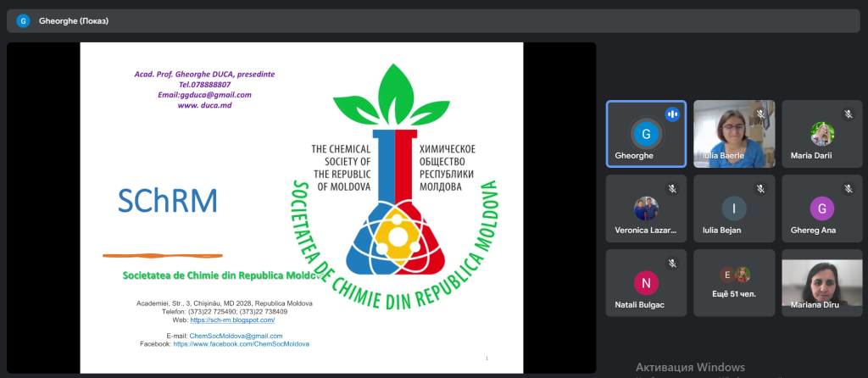Click Veronica Lazar's profile photo avatar
This screenshot has width=868, height=378.
tap(646, 208)
